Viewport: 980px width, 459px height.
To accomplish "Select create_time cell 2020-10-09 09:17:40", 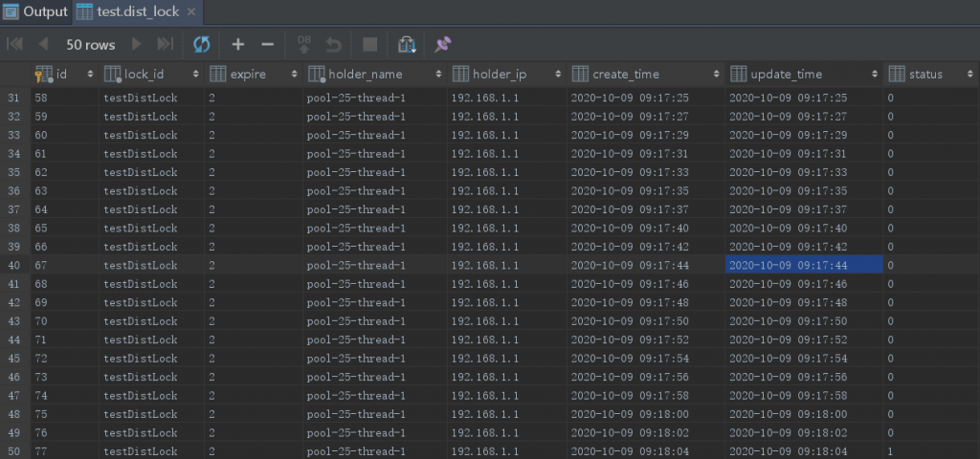I will (x=646, y=228).
